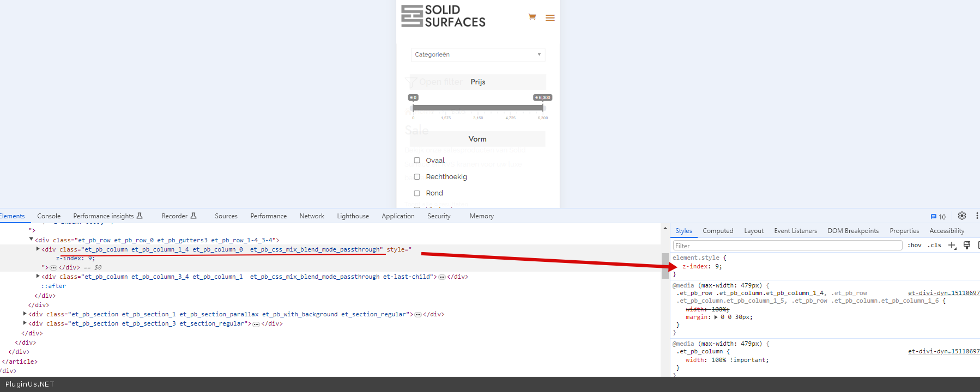Click the Styles Filter input field
Viewport: 980px width, 392px height.
click(787, 246)
